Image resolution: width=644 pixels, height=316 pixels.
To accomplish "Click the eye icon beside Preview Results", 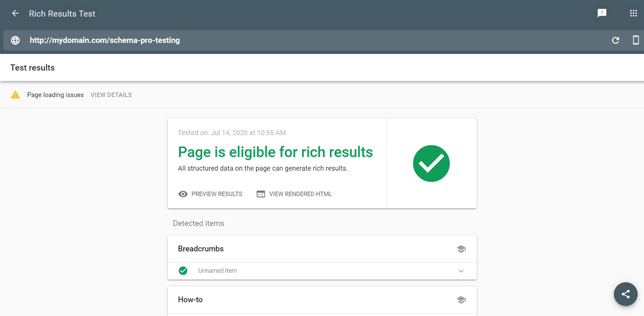I will (183, 194).
